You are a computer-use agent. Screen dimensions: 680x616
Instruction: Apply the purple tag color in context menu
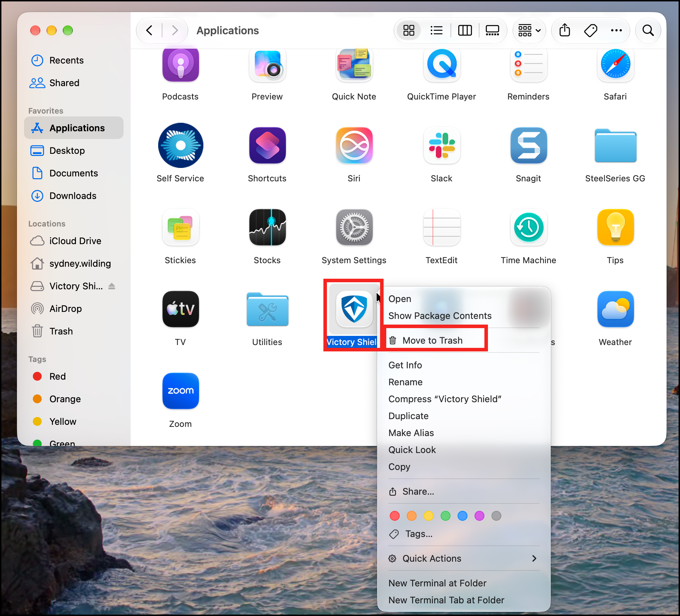[479, 516]
